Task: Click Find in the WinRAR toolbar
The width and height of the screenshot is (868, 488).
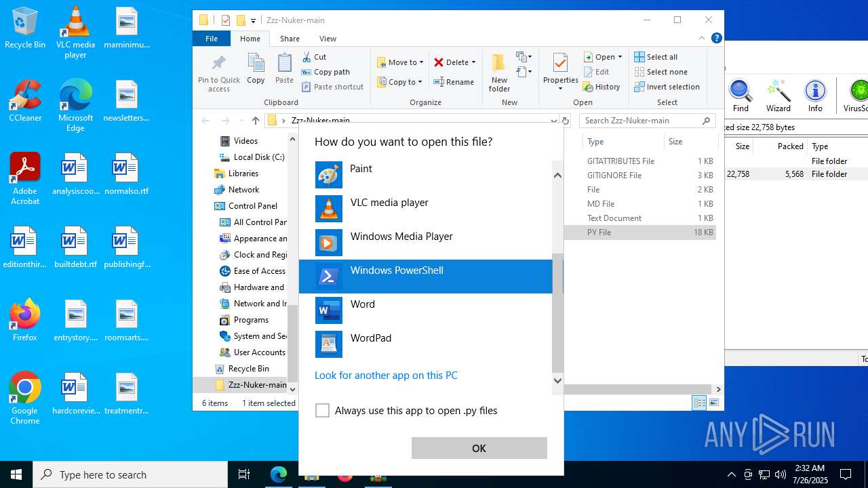Action: 741,96
